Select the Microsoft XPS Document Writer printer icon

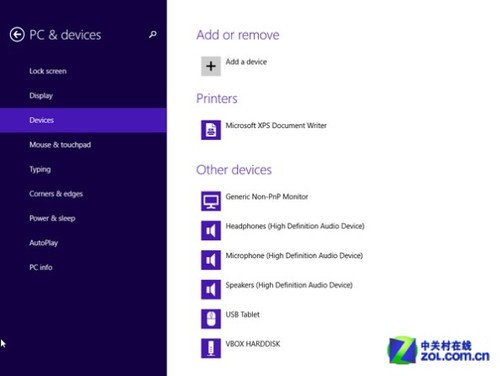coord(211,130)
